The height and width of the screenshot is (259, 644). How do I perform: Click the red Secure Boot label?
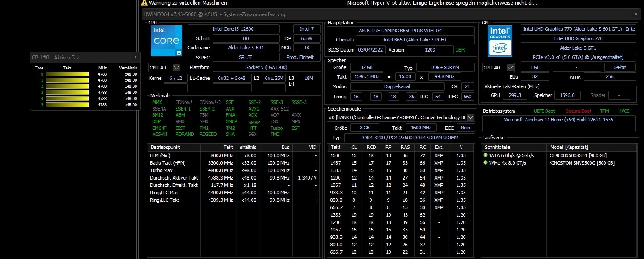[578, 111]
